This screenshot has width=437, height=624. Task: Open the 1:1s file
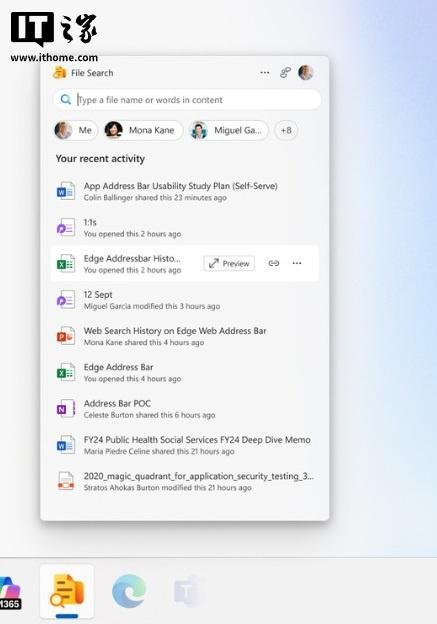click(x=90, y=222)
